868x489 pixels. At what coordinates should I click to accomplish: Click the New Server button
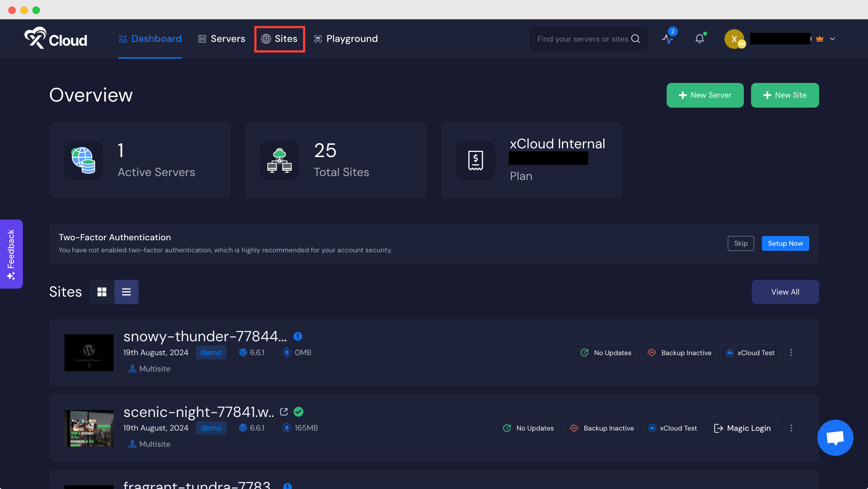click(x=705, y=95)
